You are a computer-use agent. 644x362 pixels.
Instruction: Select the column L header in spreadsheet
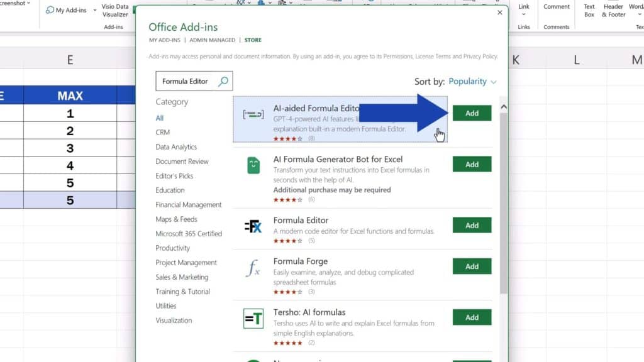click(577, 60)
